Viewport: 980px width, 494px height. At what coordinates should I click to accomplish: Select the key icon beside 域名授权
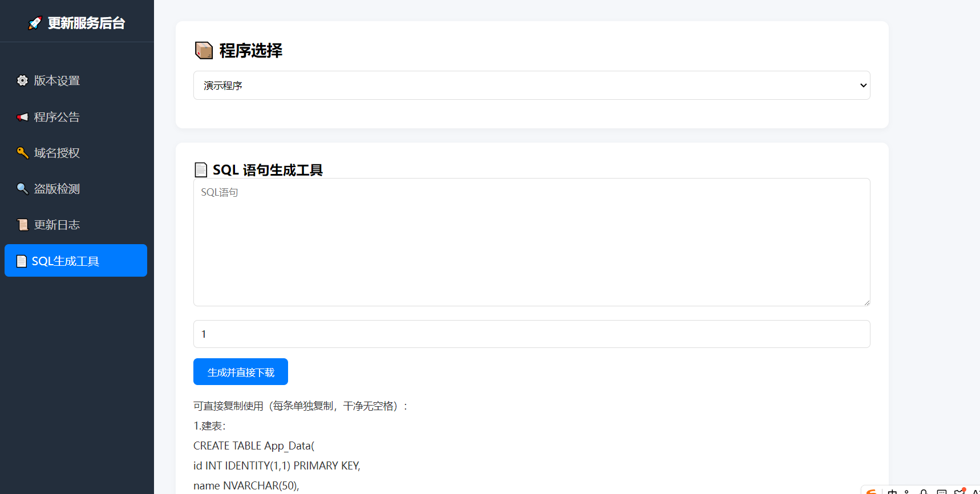pyautogui.click(x=22, y=153)
